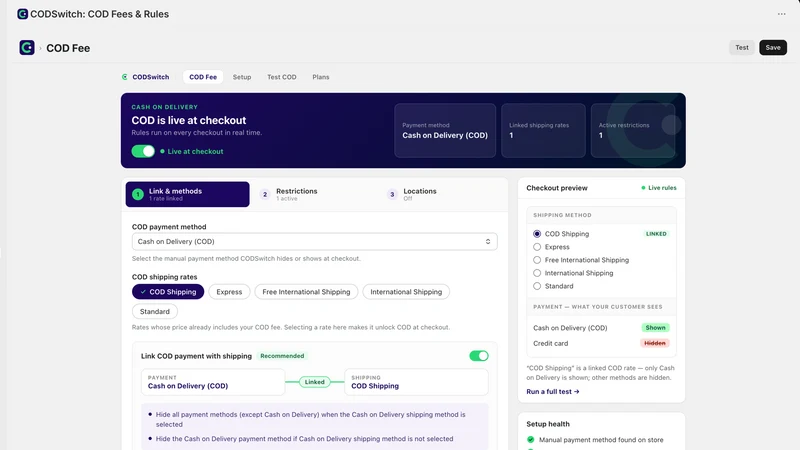Click the CODSwitch logo beside COD Fee heading
This screenshot has width=800, height=450.
(27, 47)
